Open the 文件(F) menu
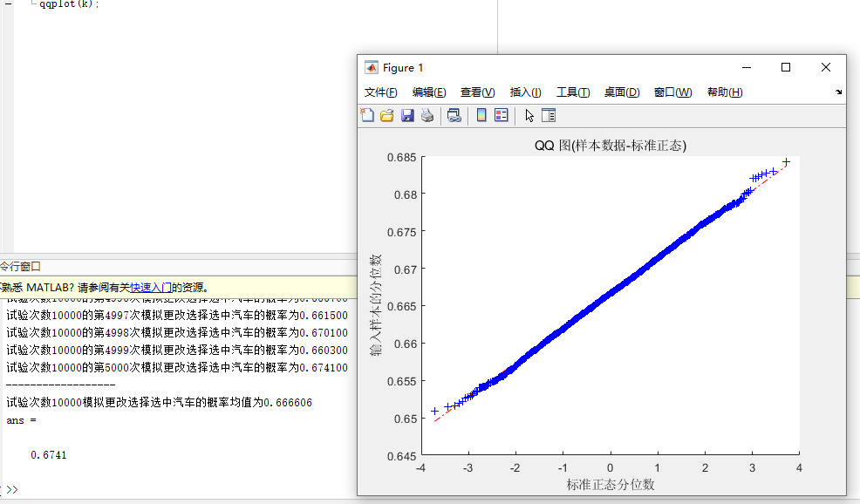The height and width of the screenshot is (504, 860). (380, 92)
